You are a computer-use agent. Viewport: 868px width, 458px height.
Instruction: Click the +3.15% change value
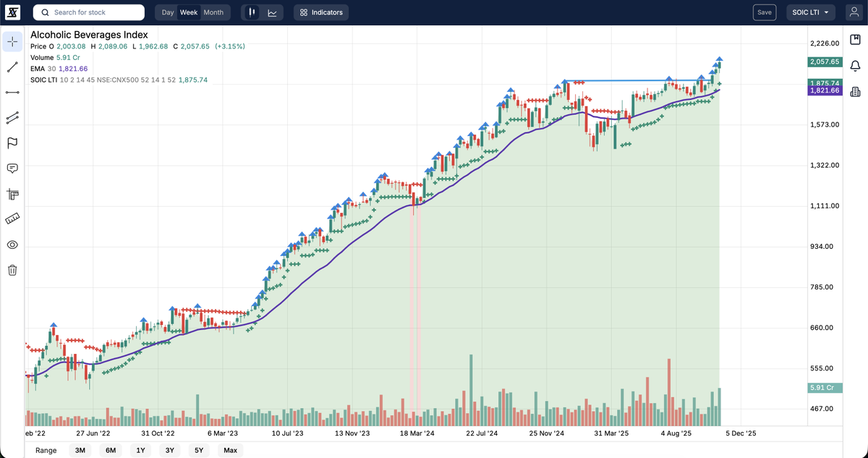click(230, 46)
